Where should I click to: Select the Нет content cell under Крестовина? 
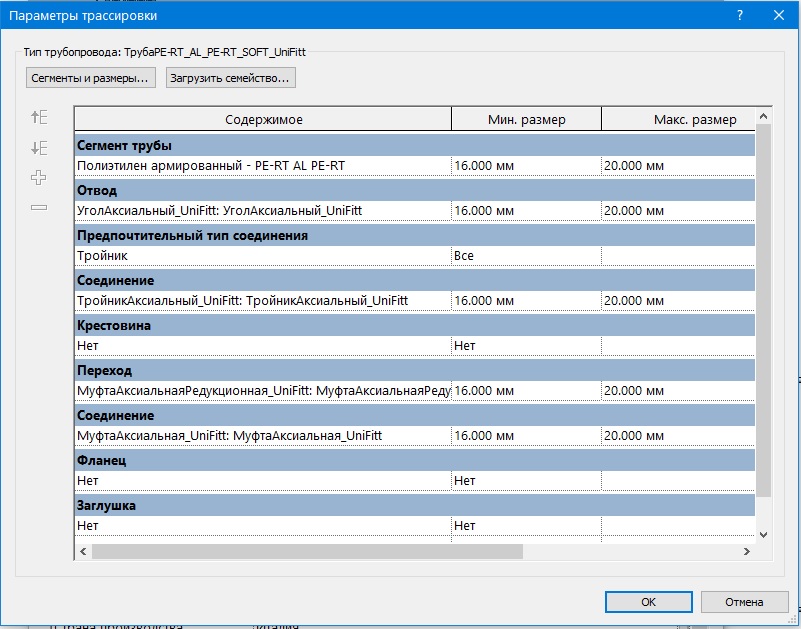click(263, 346)
